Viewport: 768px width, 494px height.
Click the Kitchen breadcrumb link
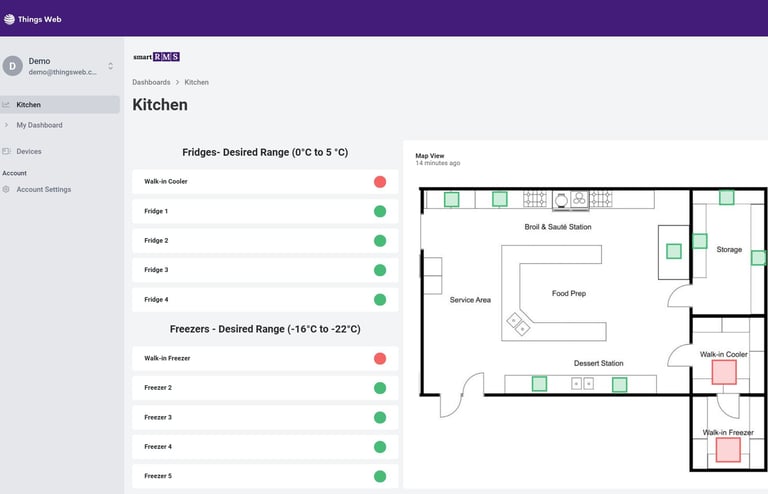coord(196,82)
